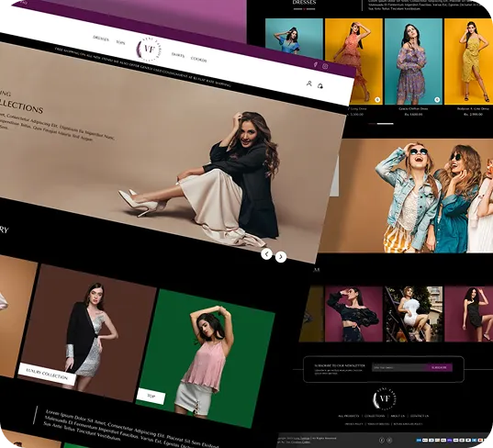Click the VF circular logo in the header

[x=150, y=49]
